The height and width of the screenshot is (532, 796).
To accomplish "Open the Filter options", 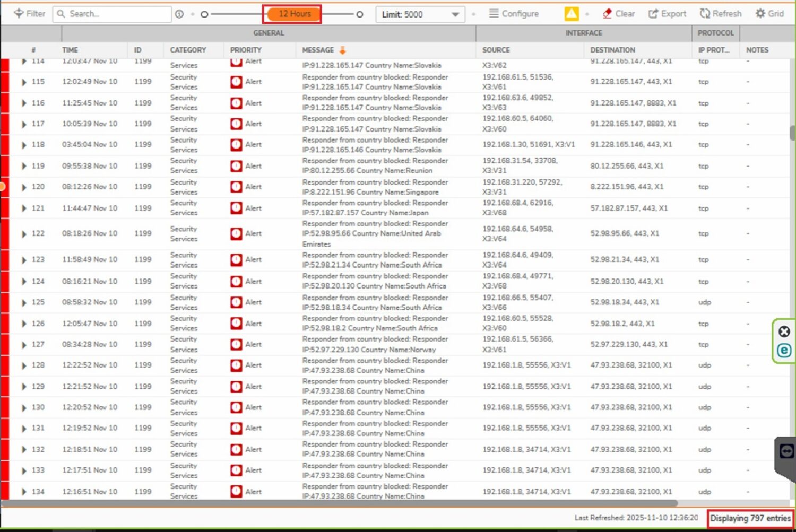I will point(29,14).
